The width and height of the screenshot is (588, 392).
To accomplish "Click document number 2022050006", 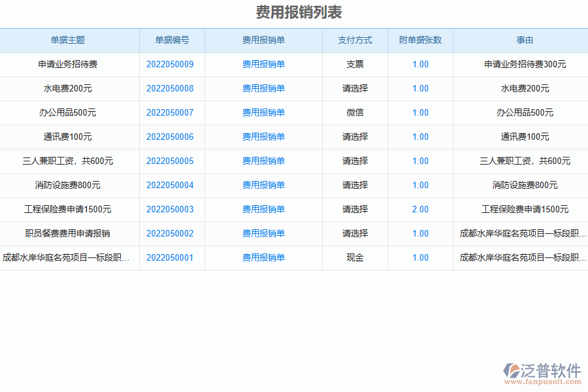I will [x=171, y=137].
